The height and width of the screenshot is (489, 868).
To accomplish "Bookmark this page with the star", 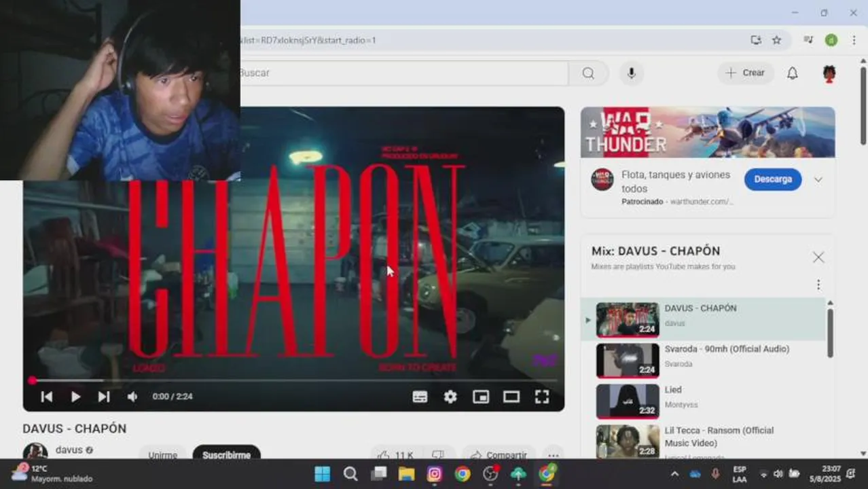I will 776,40.
